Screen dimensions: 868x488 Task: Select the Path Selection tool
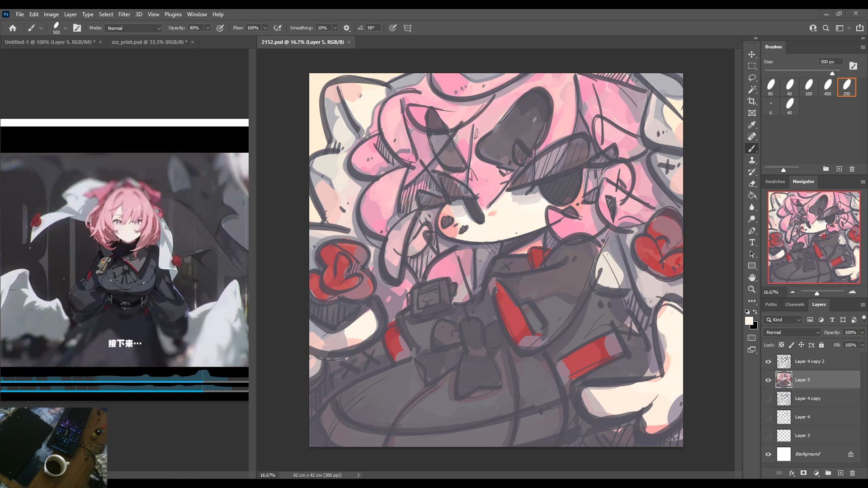pos(752,254)
